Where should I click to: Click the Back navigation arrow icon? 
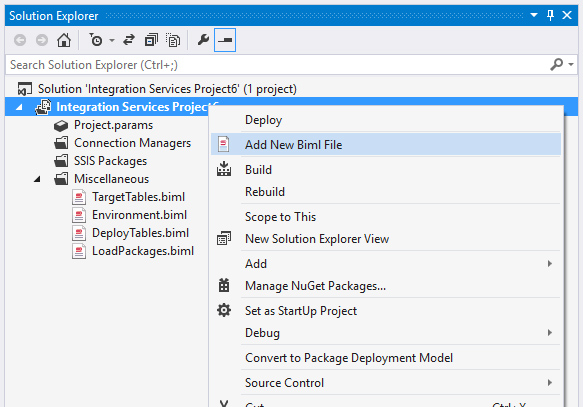20,40
